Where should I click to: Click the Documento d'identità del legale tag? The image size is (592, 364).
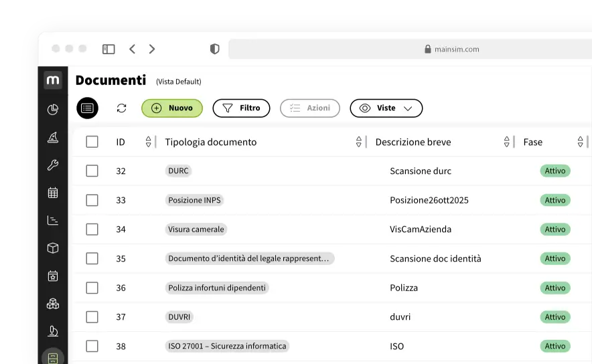click(250, 258)
